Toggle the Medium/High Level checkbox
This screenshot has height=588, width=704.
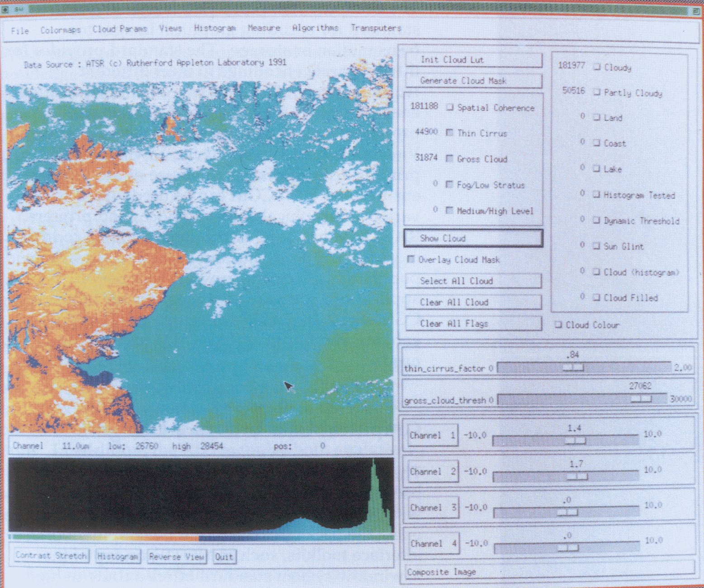449,210
